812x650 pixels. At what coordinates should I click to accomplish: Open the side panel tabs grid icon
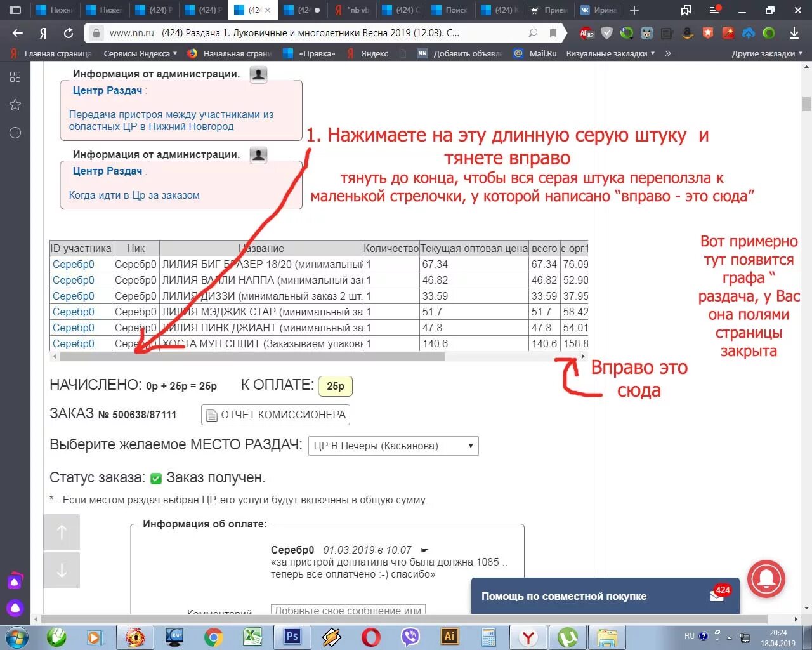click(15, 77)
